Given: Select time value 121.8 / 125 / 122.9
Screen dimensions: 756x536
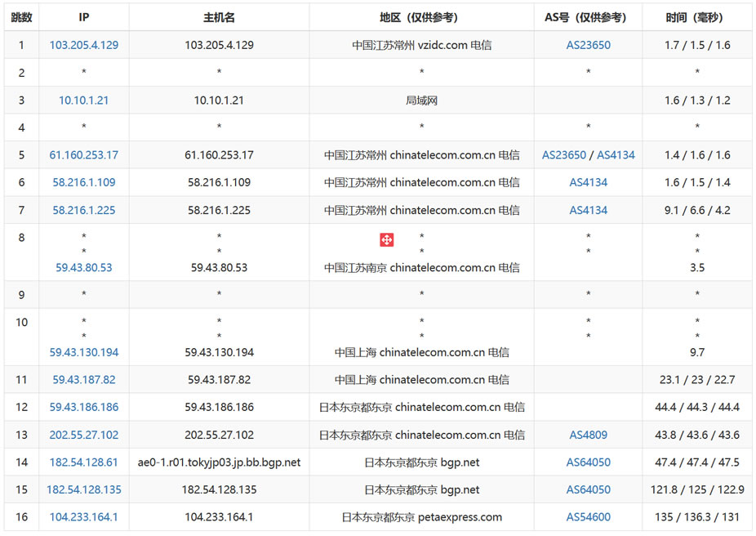Looking at the screenshot, I should (x=697, y=489).
